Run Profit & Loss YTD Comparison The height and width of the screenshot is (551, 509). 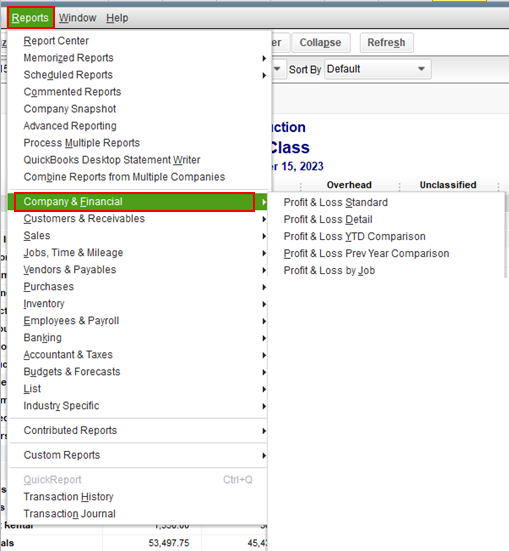(x=386, y=236)
